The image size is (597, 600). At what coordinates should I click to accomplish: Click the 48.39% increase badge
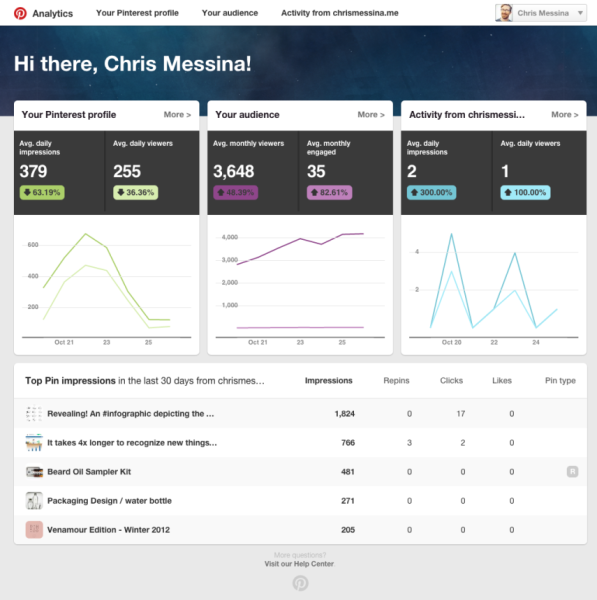(x=236, y=192)
